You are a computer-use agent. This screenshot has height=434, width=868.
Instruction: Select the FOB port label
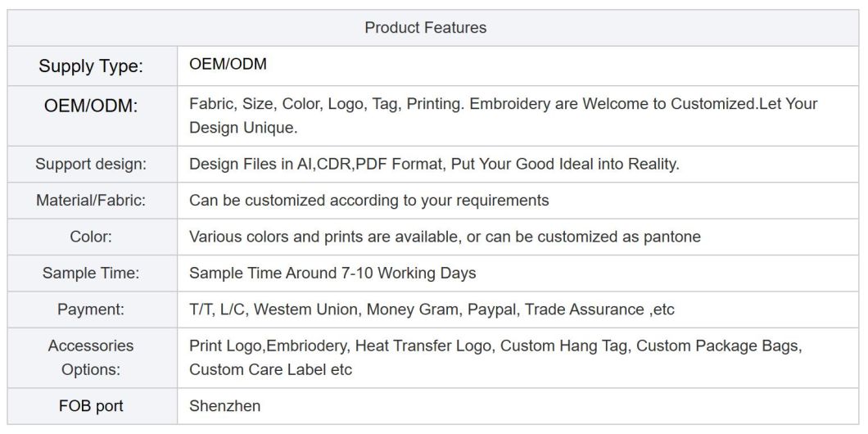(x=91, y=406)
